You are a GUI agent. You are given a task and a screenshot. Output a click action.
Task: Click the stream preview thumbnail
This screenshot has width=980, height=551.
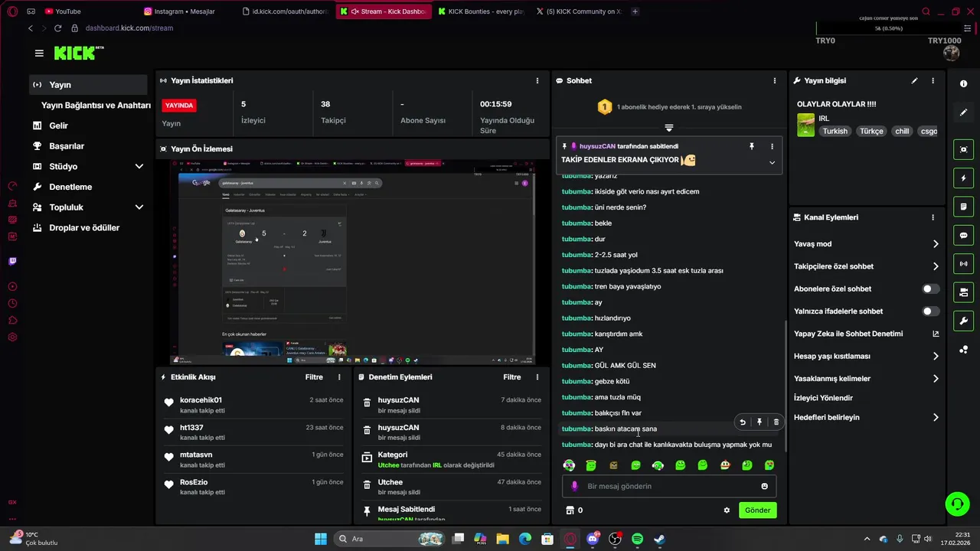pyautogui.click(x=353, y=262)
